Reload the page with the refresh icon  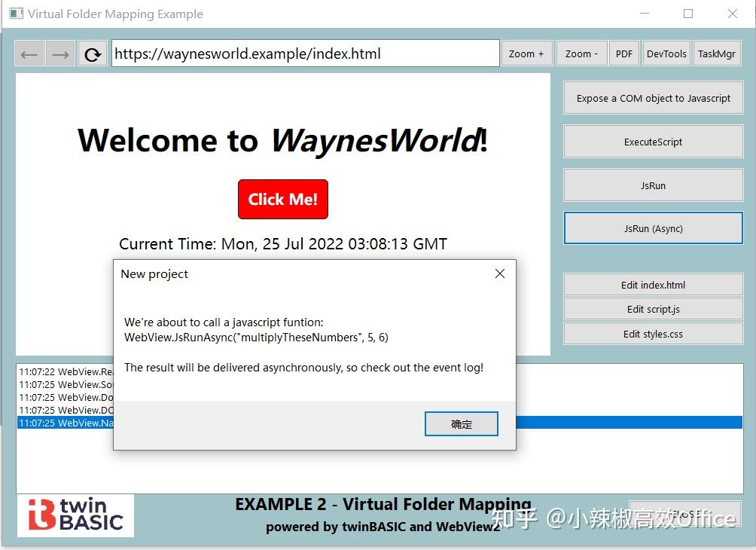coord(92,53)
